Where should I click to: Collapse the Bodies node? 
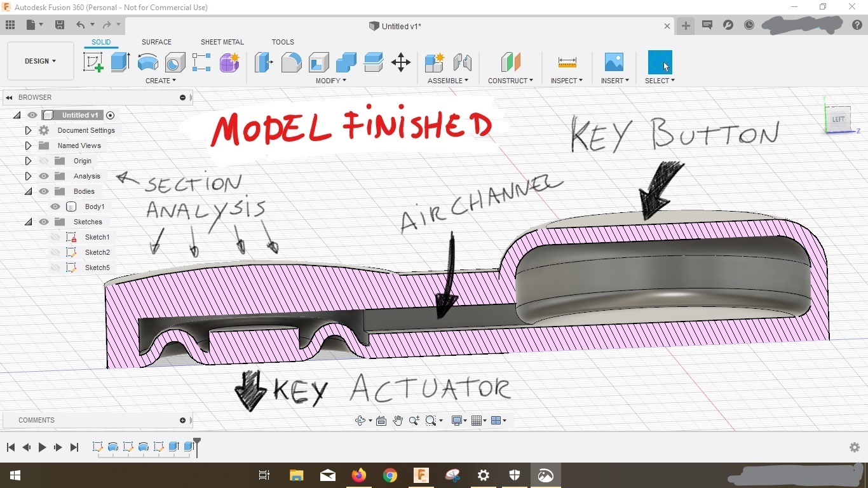pyautogui.click(x=28, y=191)
